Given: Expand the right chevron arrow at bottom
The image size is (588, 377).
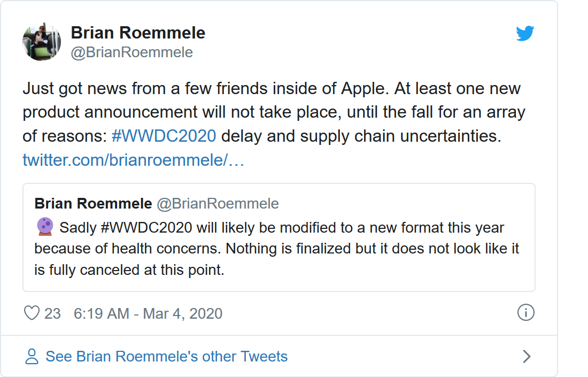Looking at the screenshot, I should (x=527, y=357).
